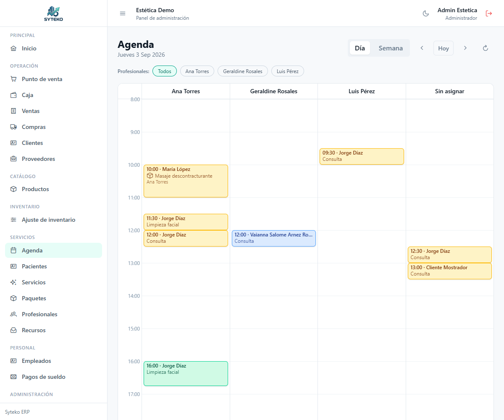The image size is (504, 420).
Task: Filter agenda by Luis Pérez chip
Action: click(x=288, y=71)
